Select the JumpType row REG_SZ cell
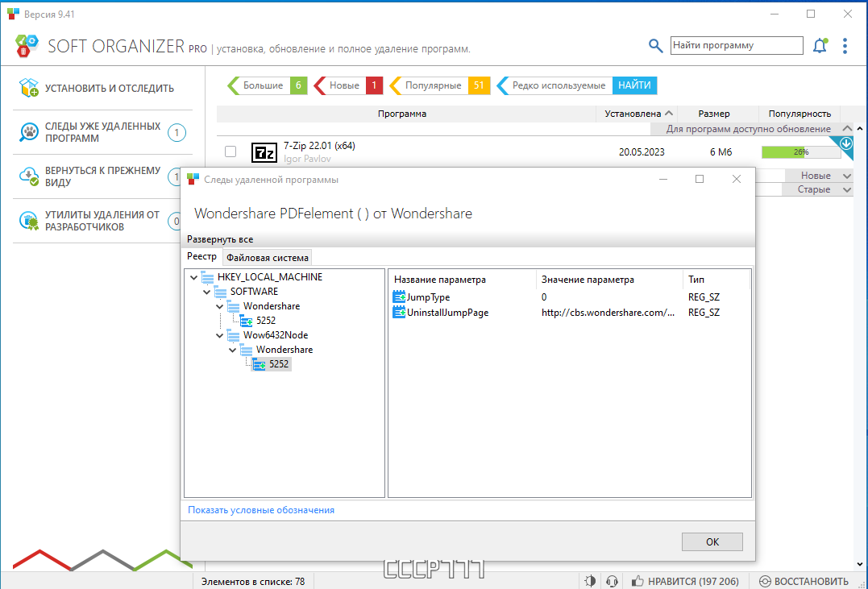The width and height of the screenshot is (868, 589). click(704, 297)
